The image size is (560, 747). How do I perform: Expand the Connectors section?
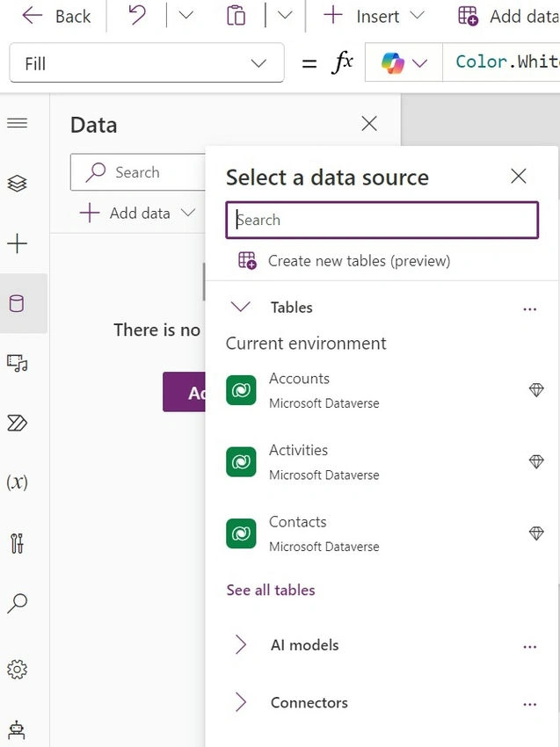click(241, 702)
